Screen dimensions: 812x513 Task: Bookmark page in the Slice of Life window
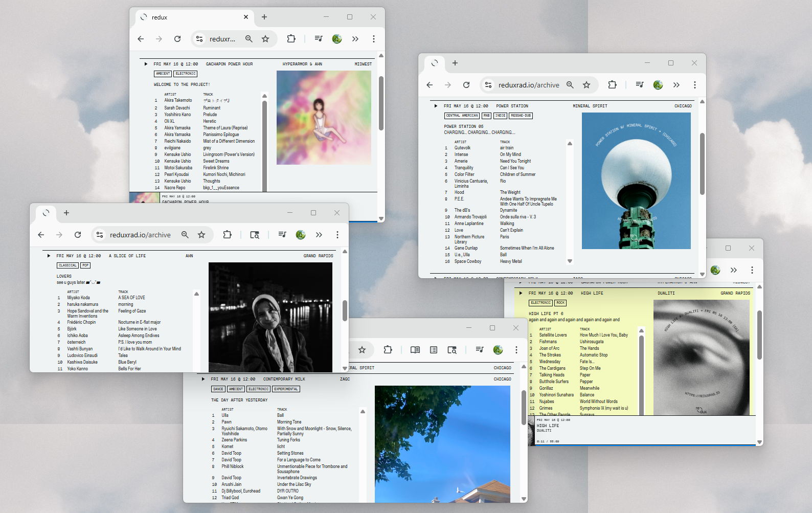(x=201, y=235)
